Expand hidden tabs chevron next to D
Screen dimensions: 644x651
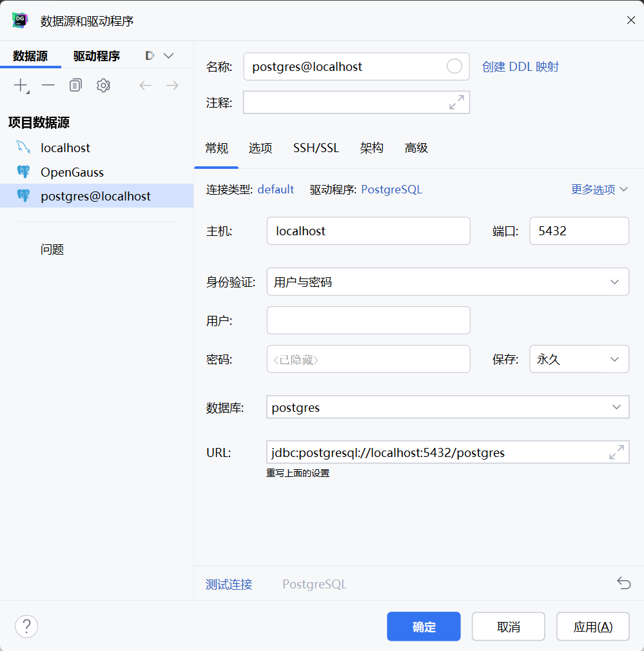pos(168,55)
